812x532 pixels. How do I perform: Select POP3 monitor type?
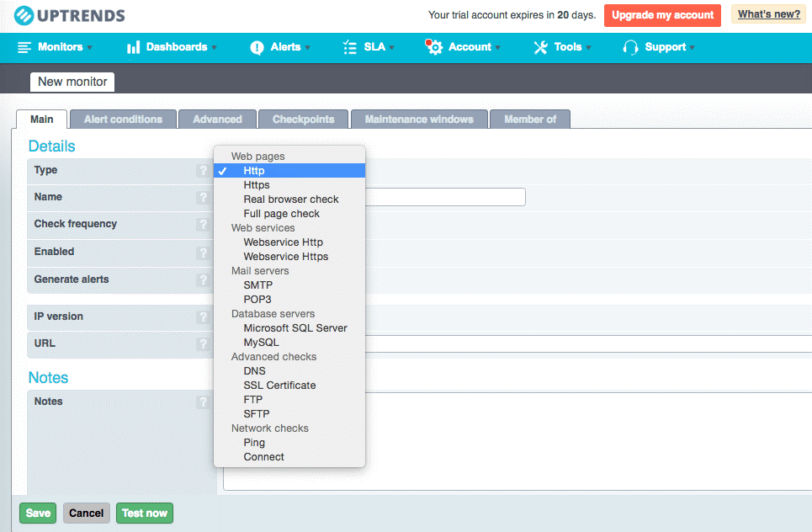tap(289, 300)
